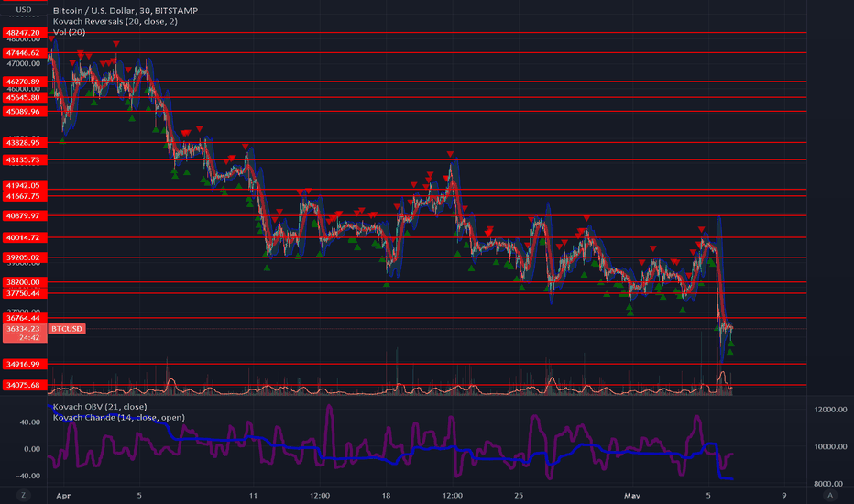The width and height of the screenshot is (854, 504).
Task: Click the 34075.68 price level label
Action: coord(25,385)
